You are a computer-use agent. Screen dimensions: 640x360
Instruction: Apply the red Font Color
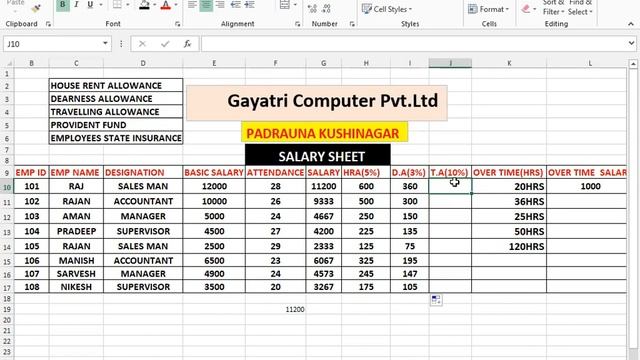[x=166, y=5]
